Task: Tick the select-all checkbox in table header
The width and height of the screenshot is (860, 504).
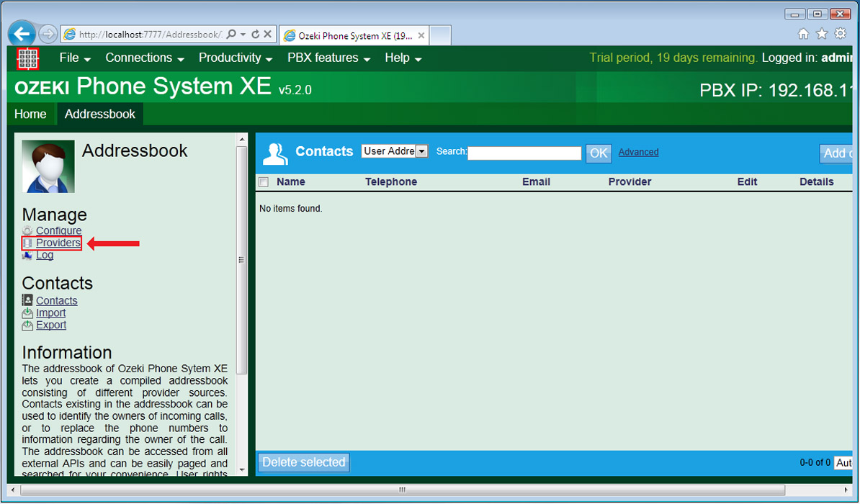Action: coord(264,182)
